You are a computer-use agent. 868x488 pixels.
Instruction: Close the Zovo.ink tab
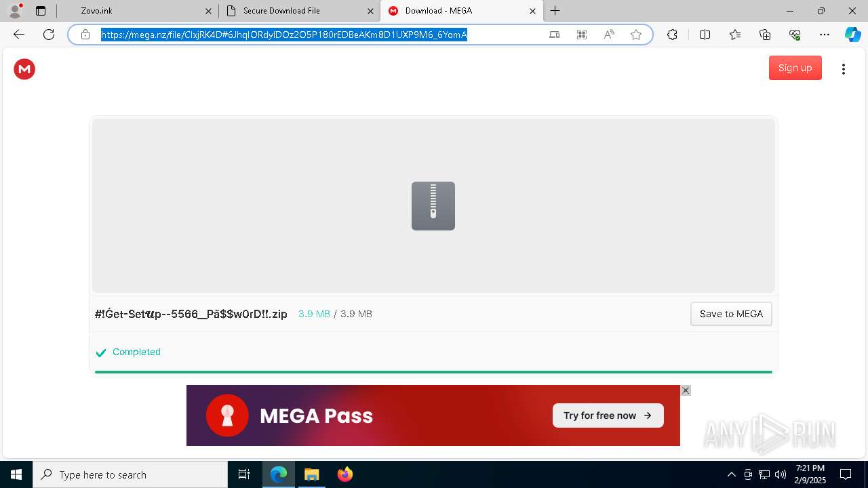pos(208,11)
